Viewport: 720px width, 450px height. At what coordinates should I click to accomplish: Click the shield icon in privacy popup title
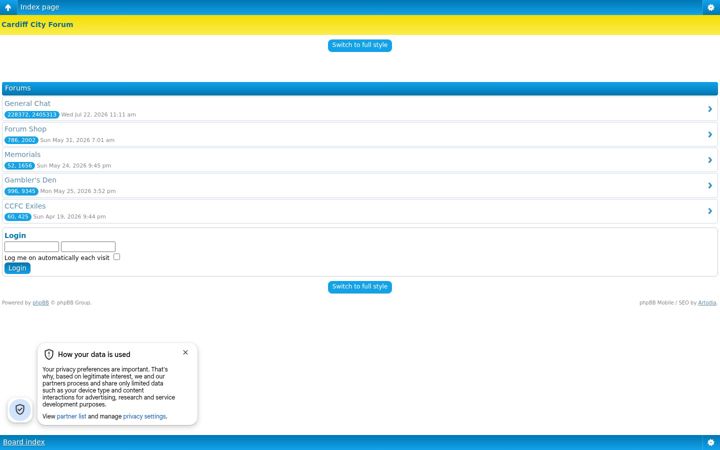click(x=49, y=354)
